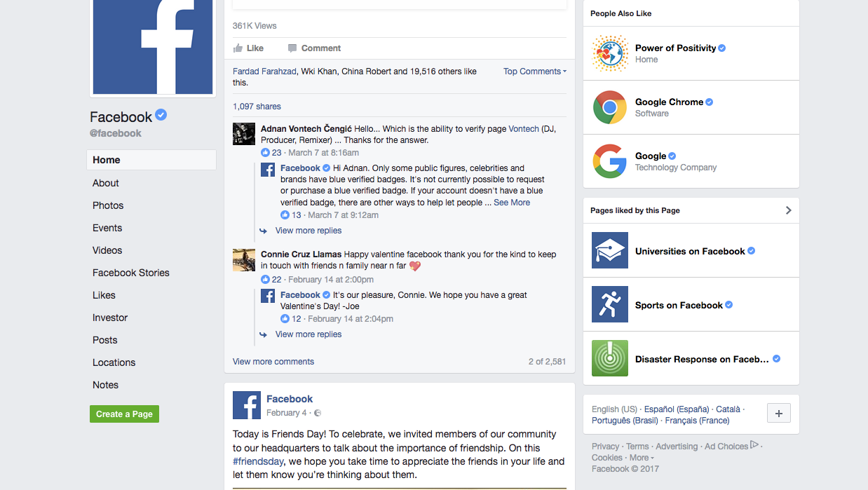
Task: Open the Notes section
Action: pos(106,385)
